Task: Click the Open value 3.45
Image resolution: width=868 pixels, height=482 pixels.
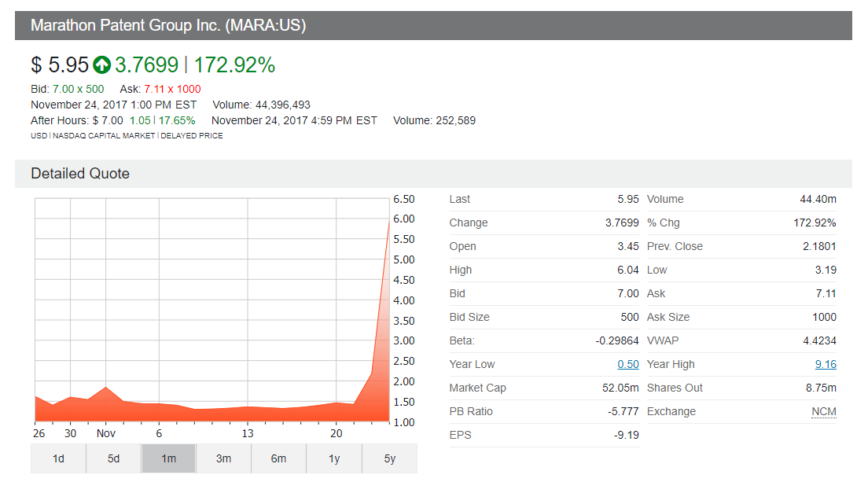Action: (x=628, y=246)
